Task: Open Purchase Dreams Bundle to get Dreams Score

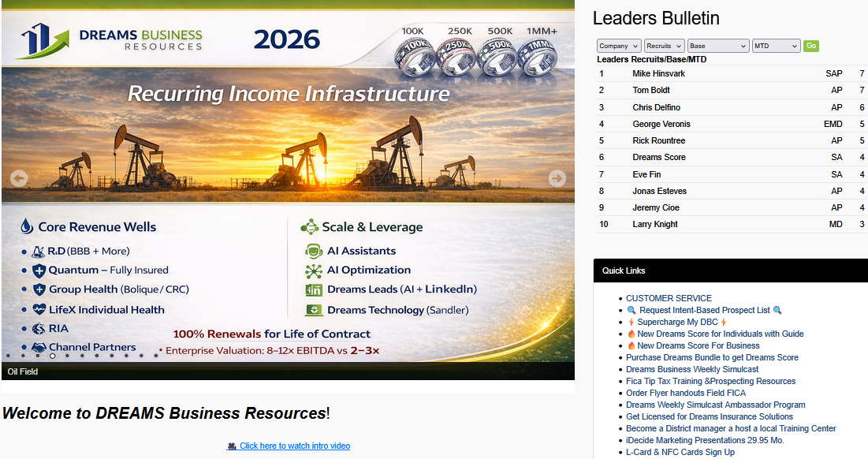Action: [712, 358]
